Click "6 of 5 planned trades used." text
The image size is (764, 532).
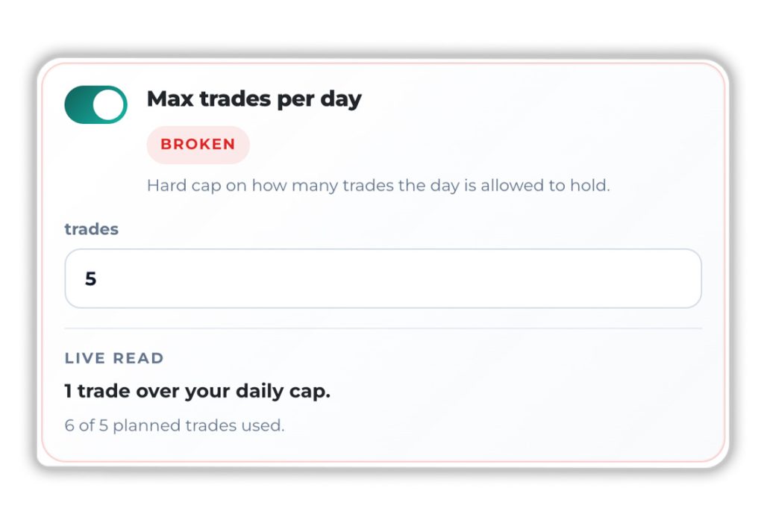coord(175,426)
